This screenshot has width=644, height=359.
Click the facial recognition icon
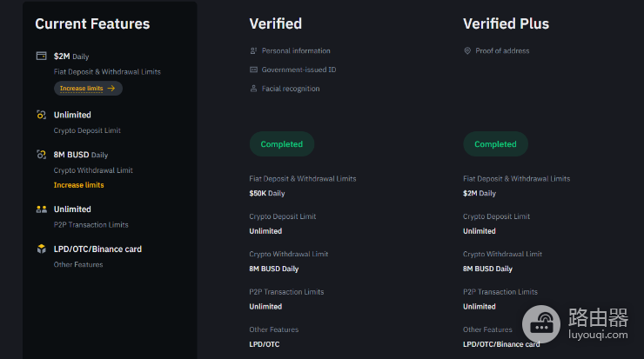tap(253, 89)
